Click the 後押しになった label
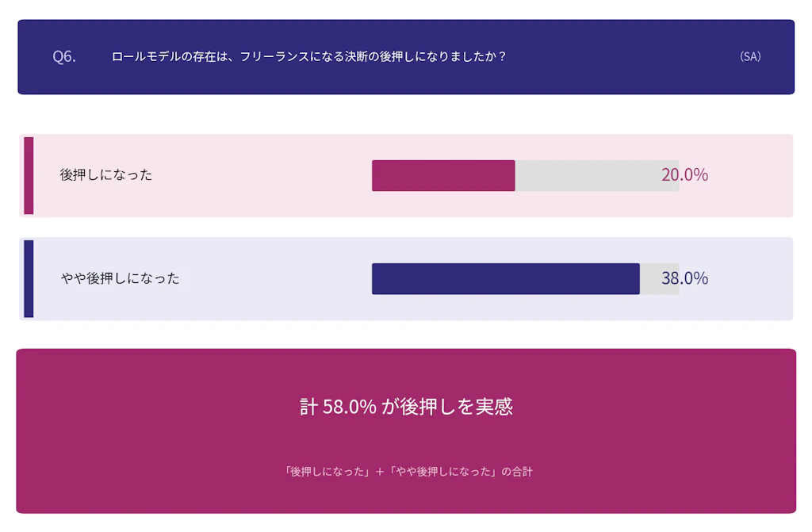This screenshot has height=532, width=812. pos(106,175)
